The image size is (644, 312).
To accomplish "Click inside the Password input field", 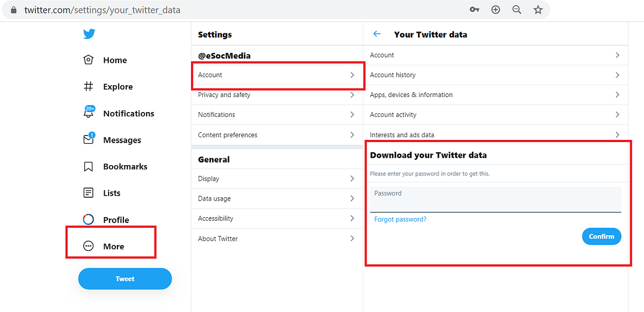I will pyautogui.click(x=495, y=200).
